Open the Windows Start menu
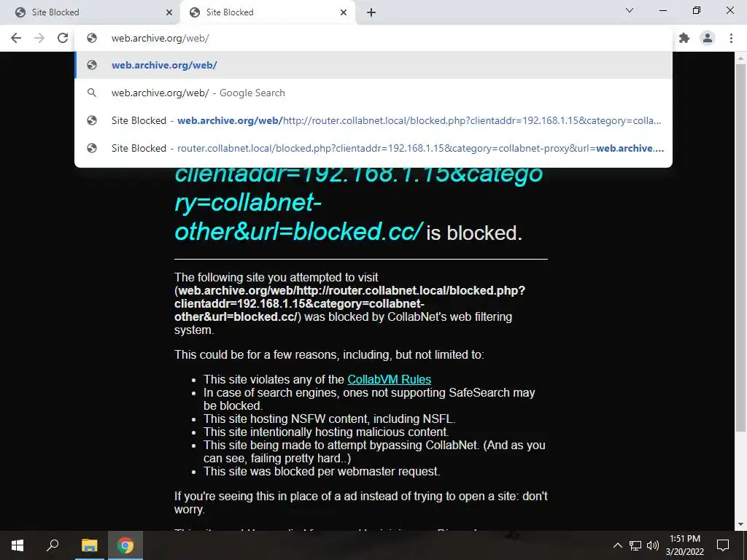 (x=18, y=545)
